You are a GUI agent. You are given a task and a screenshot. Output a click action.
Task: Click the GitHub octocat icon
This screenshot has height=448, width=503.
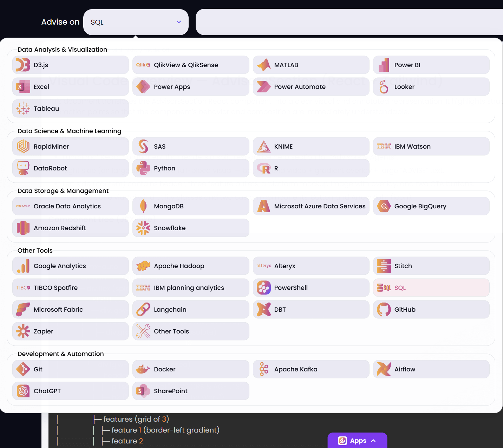[384, 310]
